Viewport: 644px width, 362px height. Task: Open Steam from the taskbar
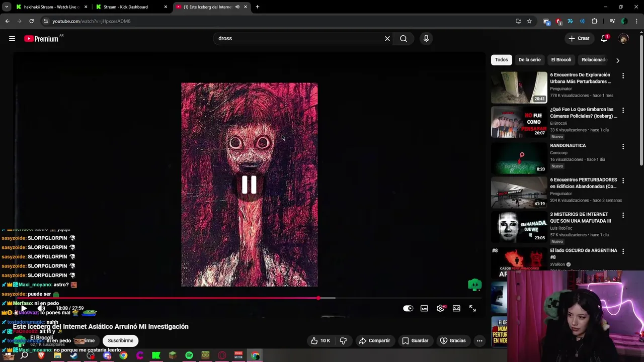pos(74,355)
